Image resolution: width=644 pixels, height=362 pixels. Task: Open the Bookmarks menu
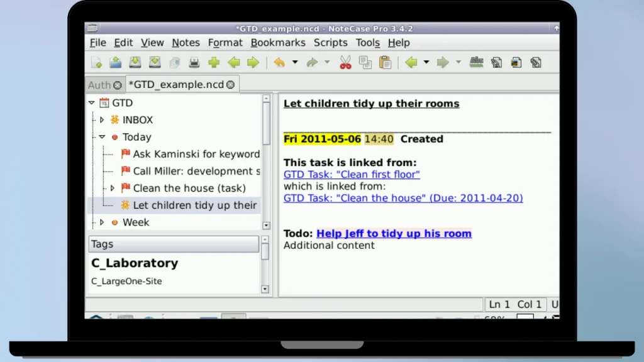pos(278,43)
